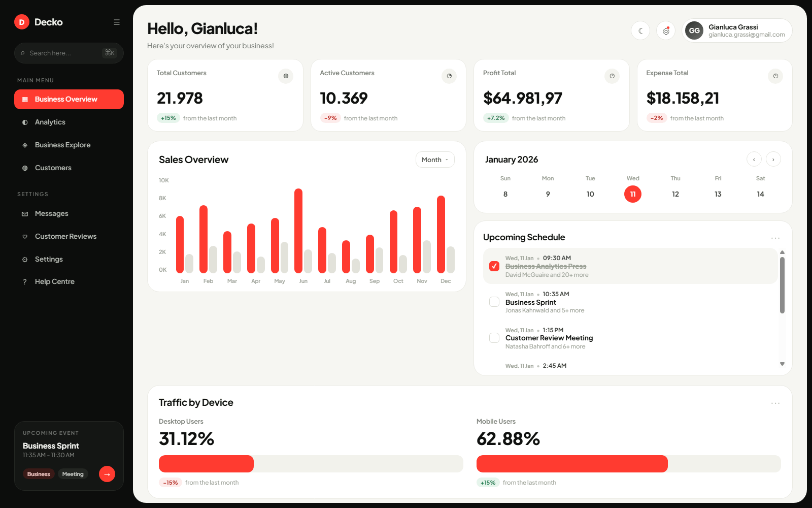
Task: Click the Customer Reviews heart icon
Action: tap(25, 237)
